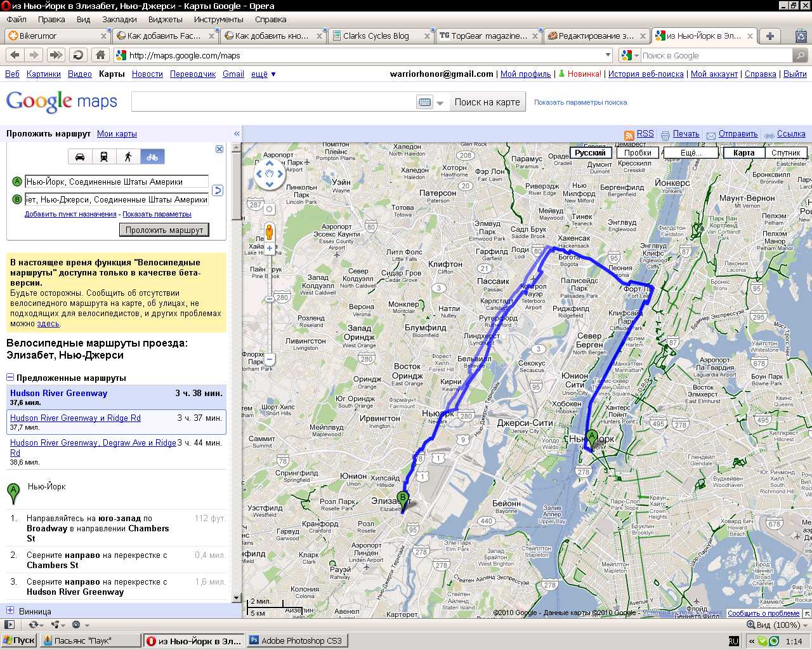Pick up the Street View pegman

270,232
